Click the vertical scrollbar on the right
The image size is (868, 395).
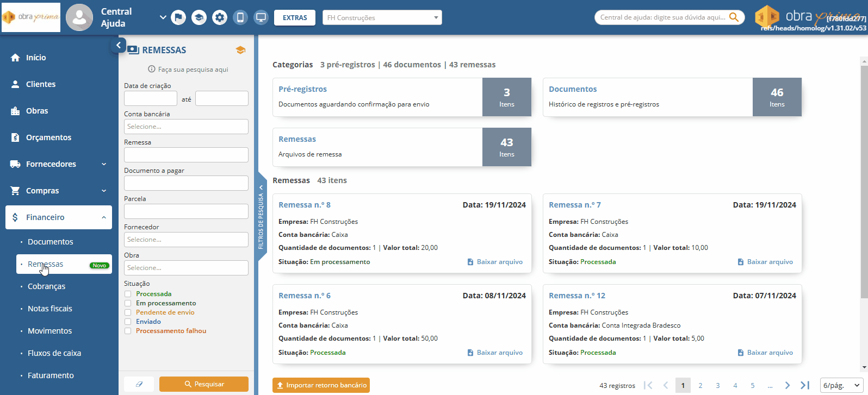point(864,182)
